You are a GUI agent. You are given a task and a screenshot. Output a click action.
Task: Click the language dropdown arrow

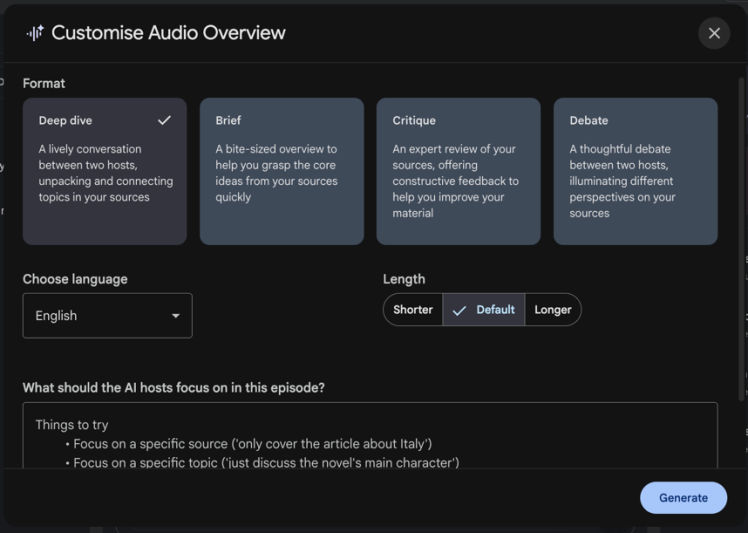coord(176,315)
